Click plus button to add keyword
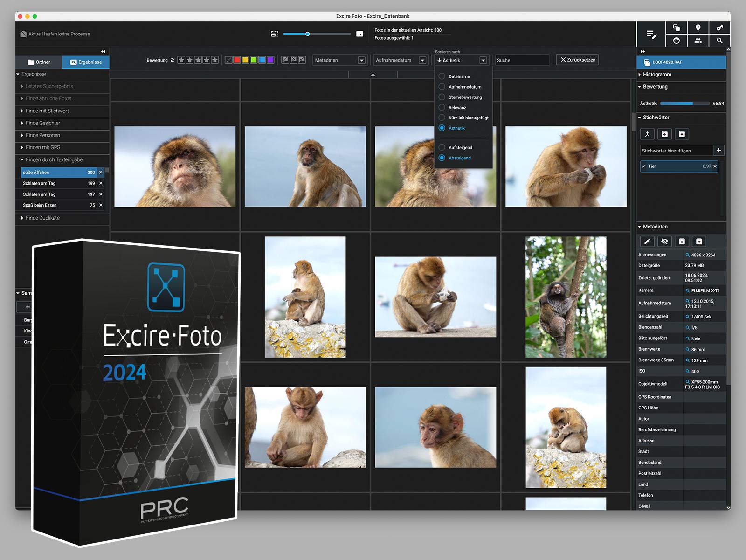This screenshot has width=746, height=560. [718, 150]
